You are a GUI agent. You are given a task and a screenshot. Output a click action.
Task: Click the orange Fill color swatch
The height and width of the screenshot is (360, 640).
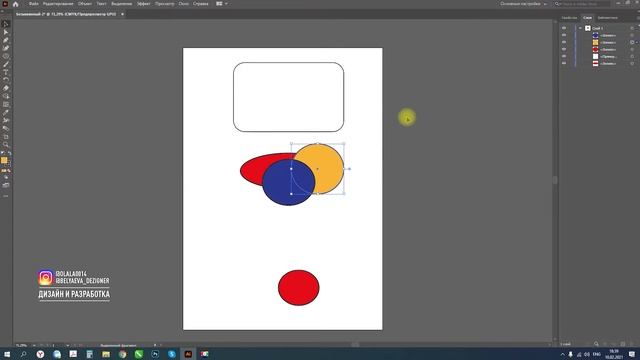4,160
